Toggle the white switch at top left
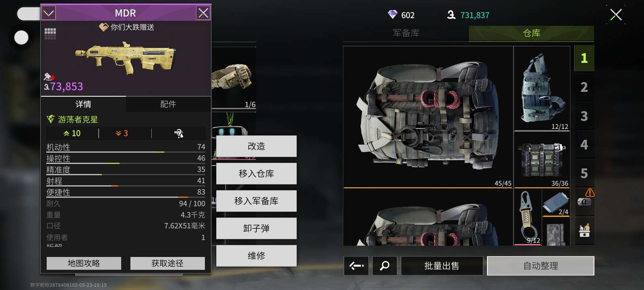This screenshot has height=290, width=644. click(x=28, y=14)
